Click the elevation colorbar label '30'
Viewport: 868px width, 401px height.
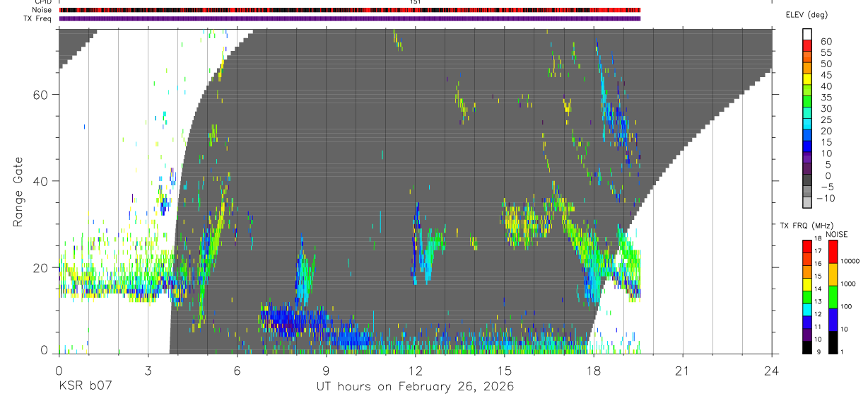click(825, 109)
